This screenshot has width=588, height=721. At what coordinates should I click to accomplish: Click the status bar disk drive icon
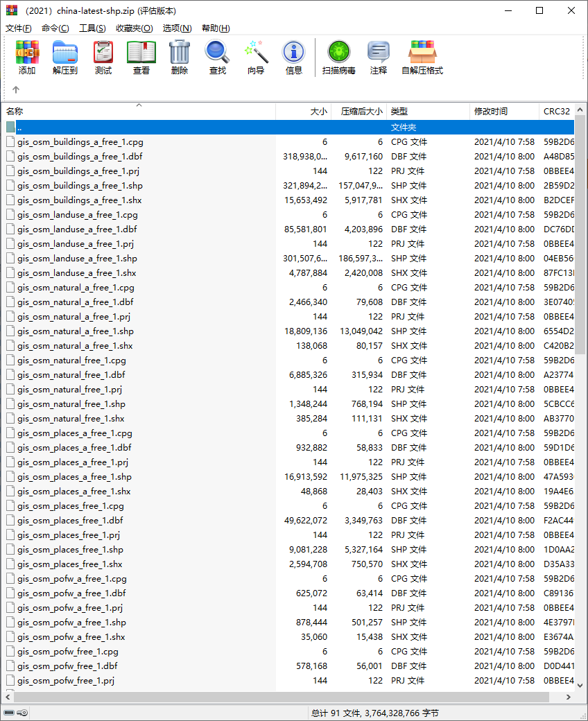pyautogui.click(x=9, y=713)
